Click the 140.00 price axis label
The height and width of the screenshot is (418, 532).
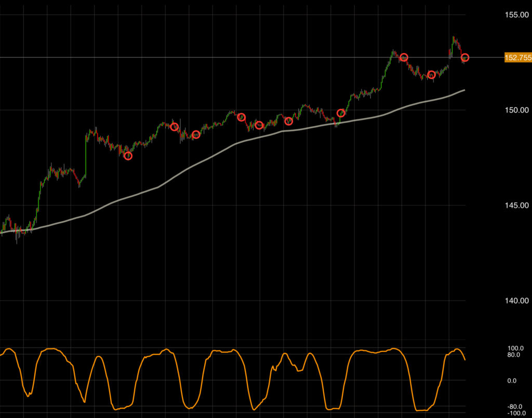pyautogui.click(x=516, y=301)
